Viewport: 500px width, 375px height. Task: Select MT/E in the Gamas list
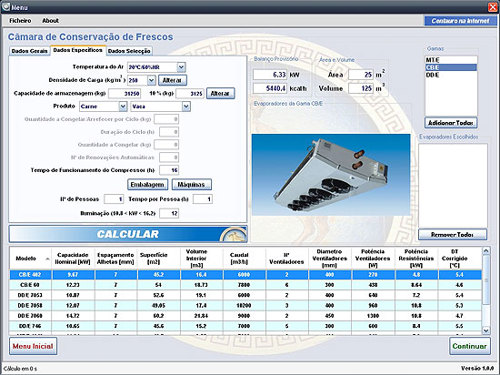(451, 60)
